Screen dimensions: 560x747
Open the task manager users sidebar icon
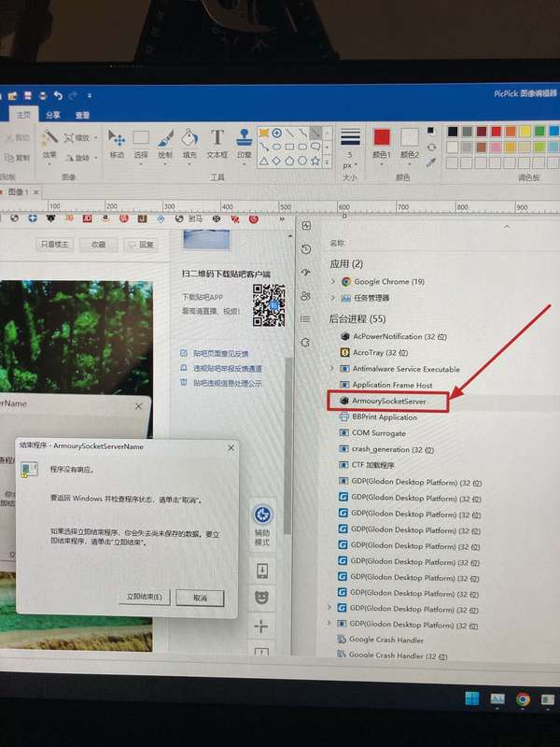coord(306,296)
